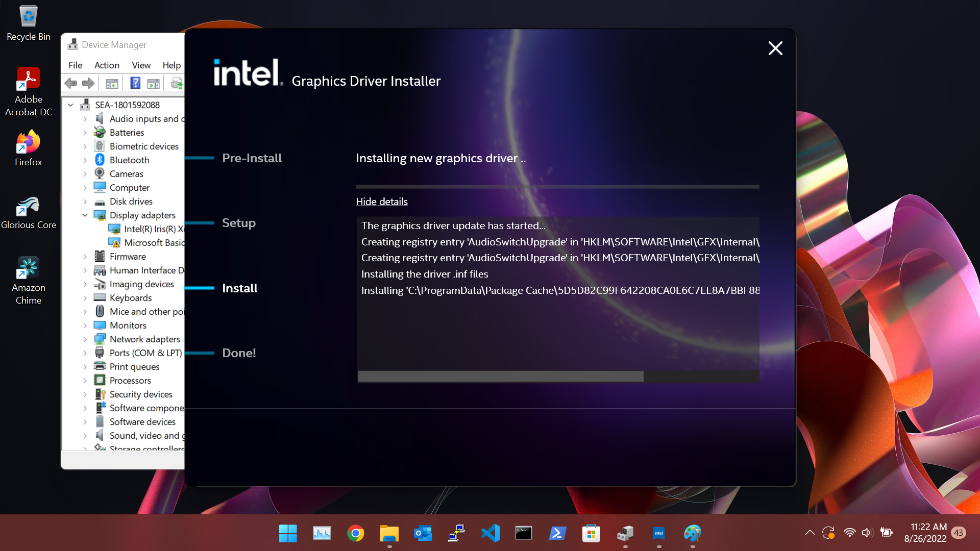Screen dimensions: 980x551
Task: Click the horizontal scrollbar in details log
Action: 501,377
